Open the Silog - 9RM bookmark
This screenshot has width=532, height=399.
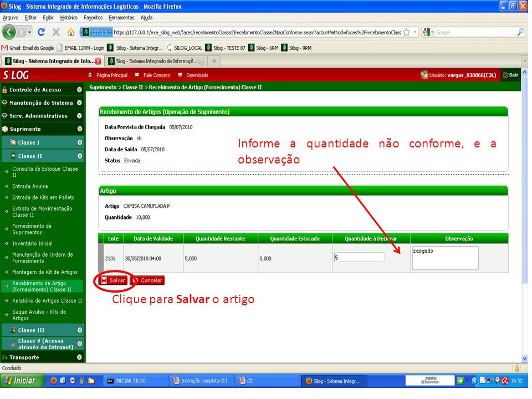(x=296, y=48)
